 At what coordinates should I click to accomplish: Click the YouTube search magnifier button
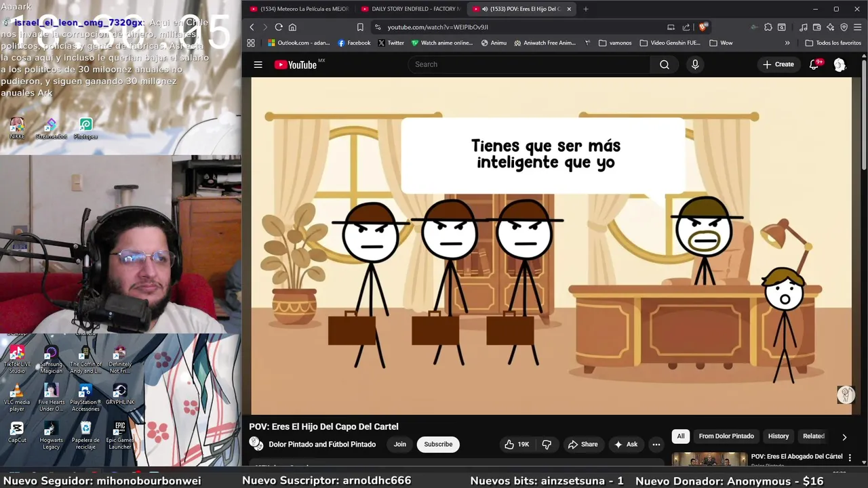[664, 64]
